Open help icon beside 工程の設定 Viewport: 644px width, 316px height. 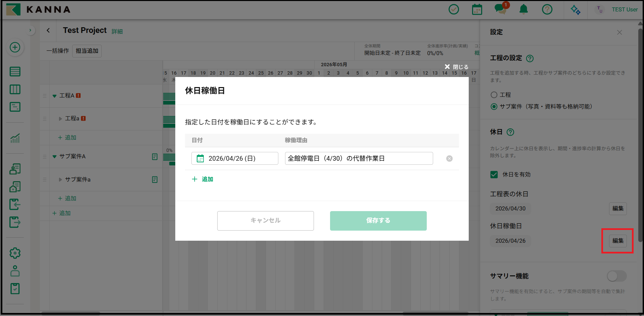point(530,58)
